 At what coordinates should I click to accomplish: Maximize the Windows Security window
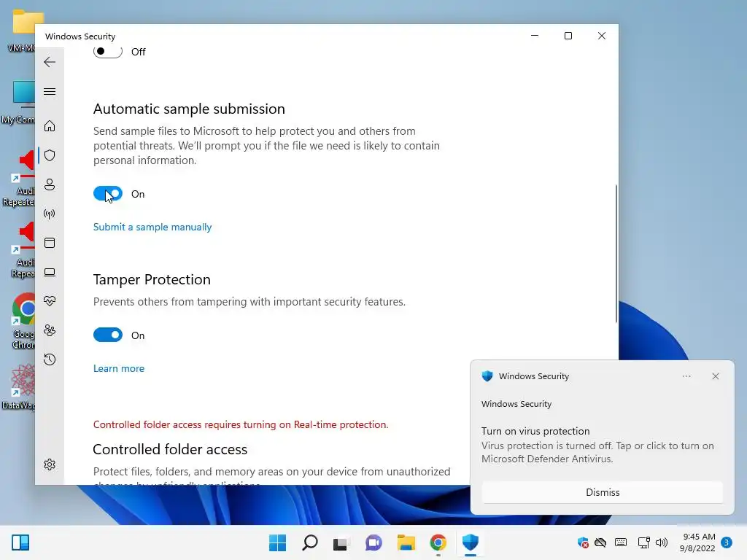(568, 36)
